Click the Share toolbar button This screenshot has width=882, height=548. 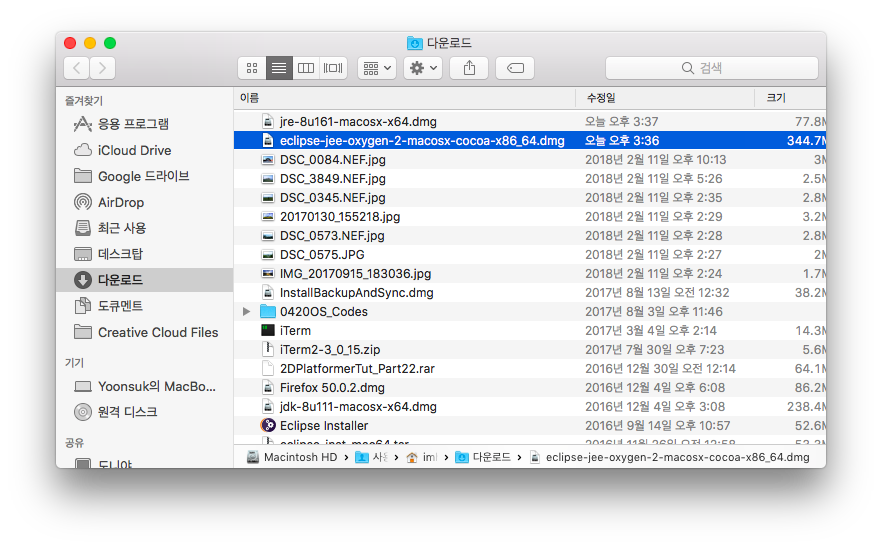pyautogui.click(x=469, y=68)
